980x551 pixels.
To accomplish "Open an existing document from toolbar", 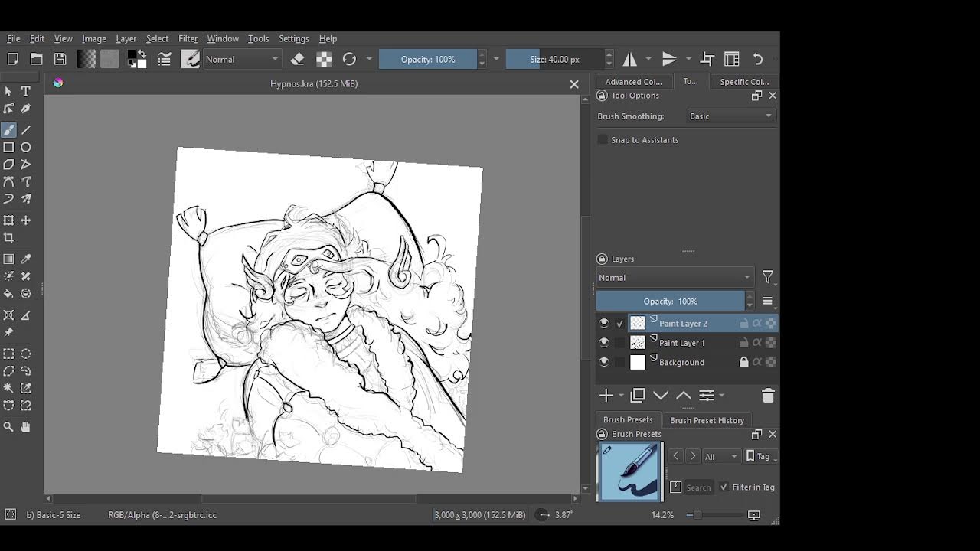I will click(36, 59).
